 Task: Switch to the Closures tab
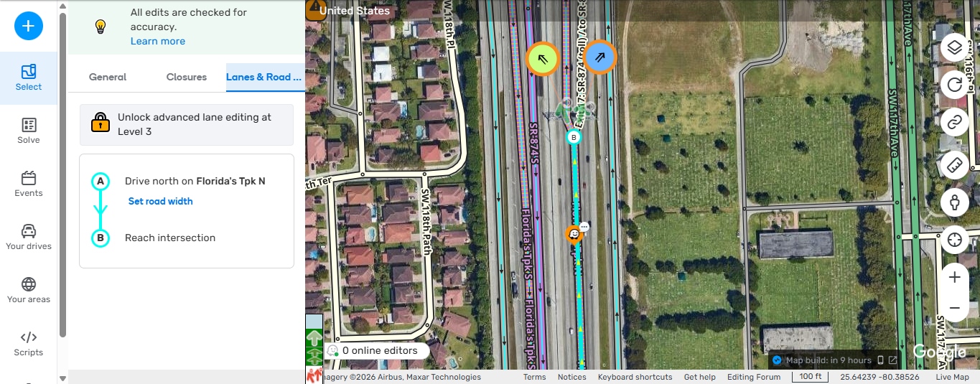coord(186,77)
